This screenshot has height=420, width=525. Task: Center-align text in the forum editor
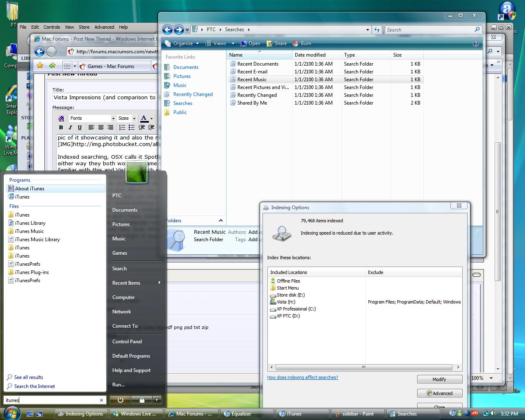(x=100, y=128)
